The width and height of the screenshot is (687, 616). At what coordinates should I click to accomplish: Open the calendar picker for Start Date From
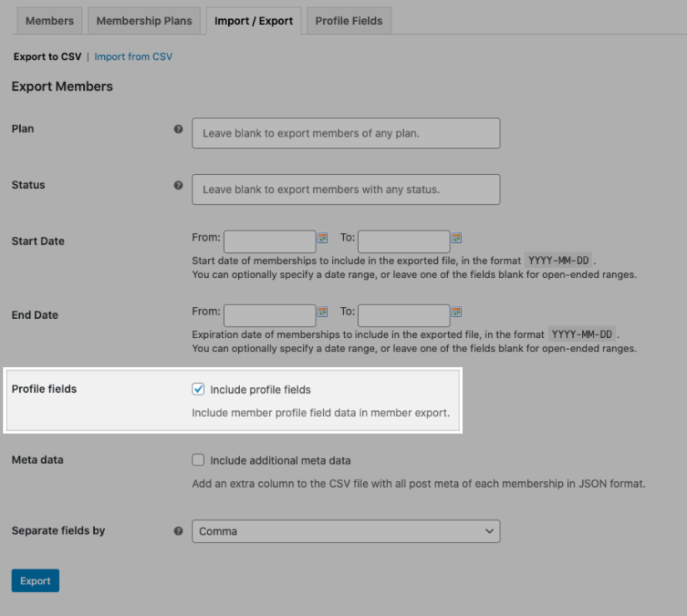tap(323, 237)
